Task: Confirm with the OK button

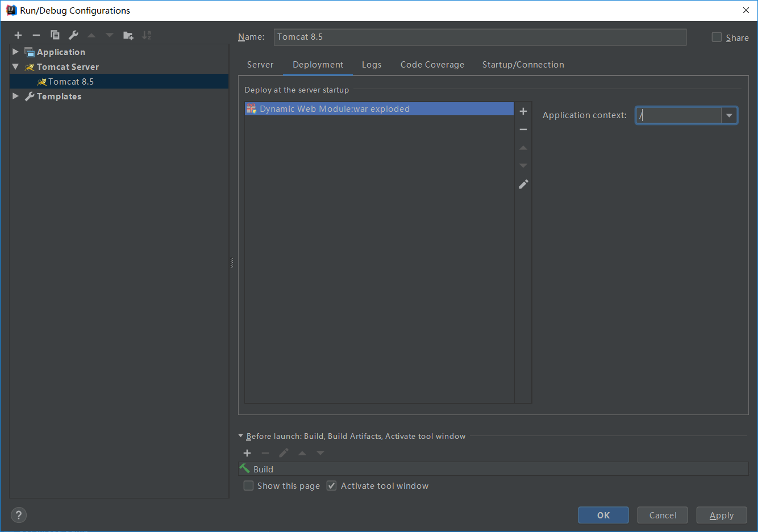Action: pos(603,515)
